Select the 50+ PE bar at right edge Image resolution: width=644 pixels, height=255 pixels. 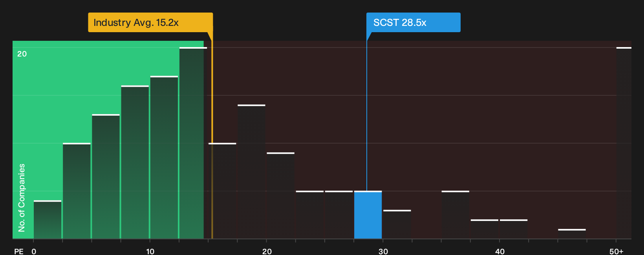click(x=624, y=143)
